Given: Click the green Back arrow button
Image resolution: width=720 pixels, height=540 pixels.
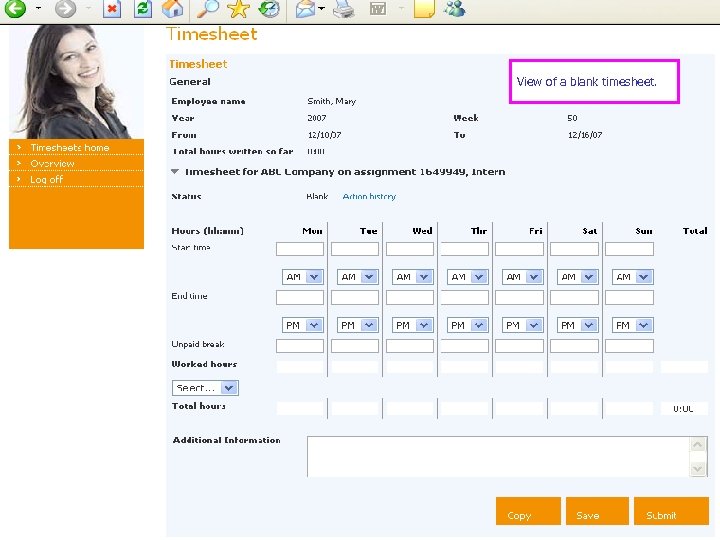Looking at the screenshot, I should (15, 8).
